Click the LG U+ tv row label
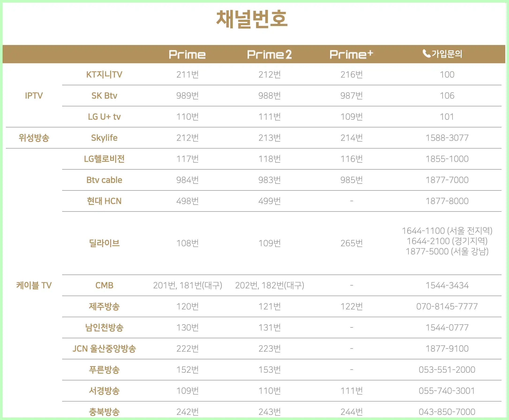509x420 pixels. coord(104,117)
